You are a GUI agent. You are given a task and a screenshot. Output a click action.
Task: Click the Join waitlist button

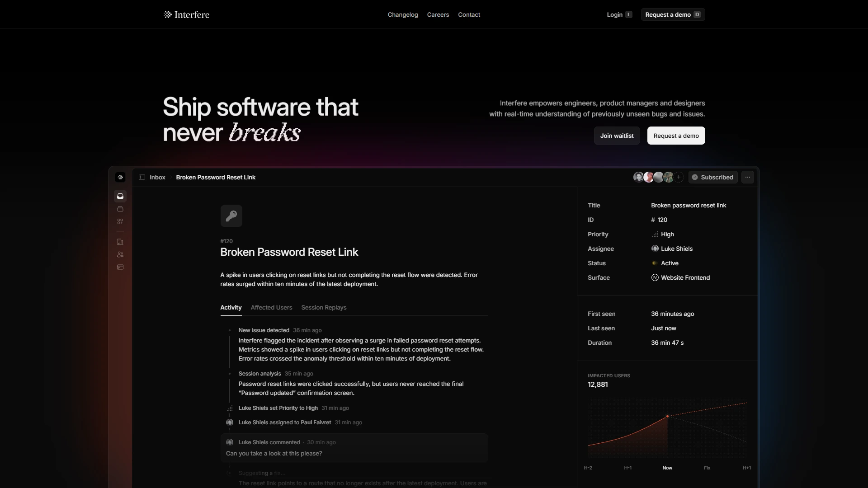click(617, 136)
